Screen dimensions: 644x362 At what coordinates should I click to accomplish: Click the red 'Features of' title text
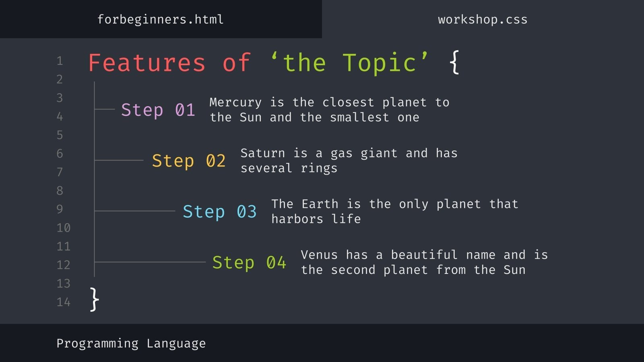tap(169, 63)
